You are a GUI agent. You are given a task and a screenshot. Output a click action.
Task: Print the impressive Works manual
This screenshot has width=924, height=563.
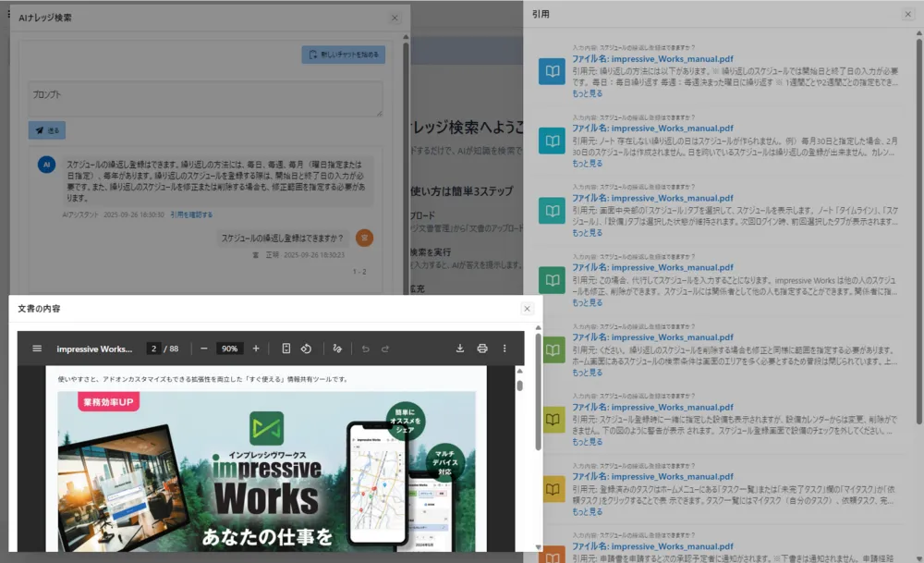(481, 348)
